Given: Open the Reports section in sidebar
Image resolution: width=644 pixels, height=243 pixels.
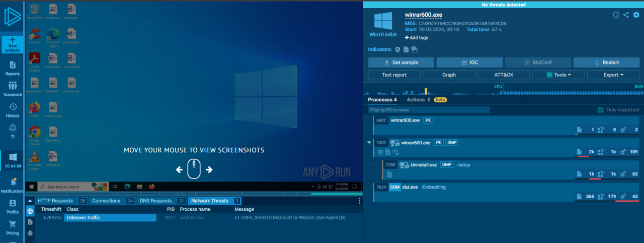Looking at the screenshot, I should 13,68.
